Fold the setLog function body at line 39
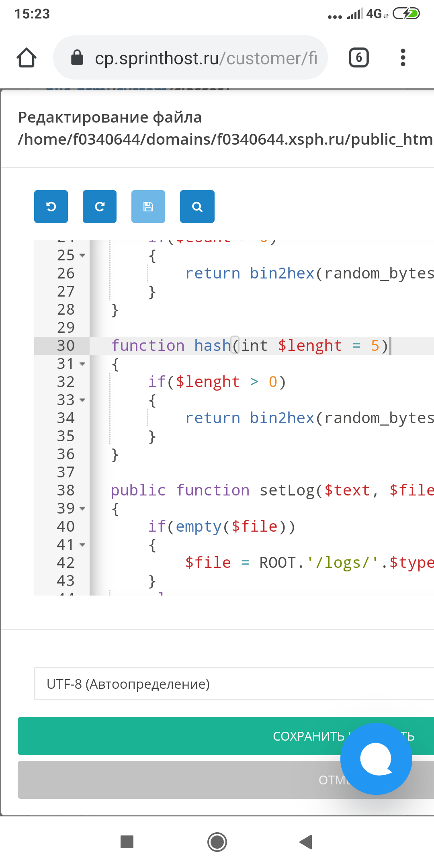 point(82,509)
